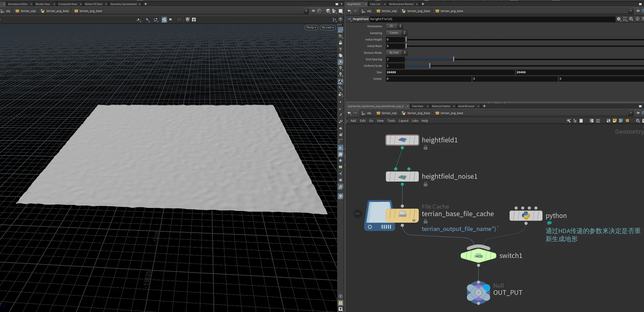Add a new tab beside Geometry Spreadsheet
Viewport: 644px width, 312px height.
click(x=146, y=4)
